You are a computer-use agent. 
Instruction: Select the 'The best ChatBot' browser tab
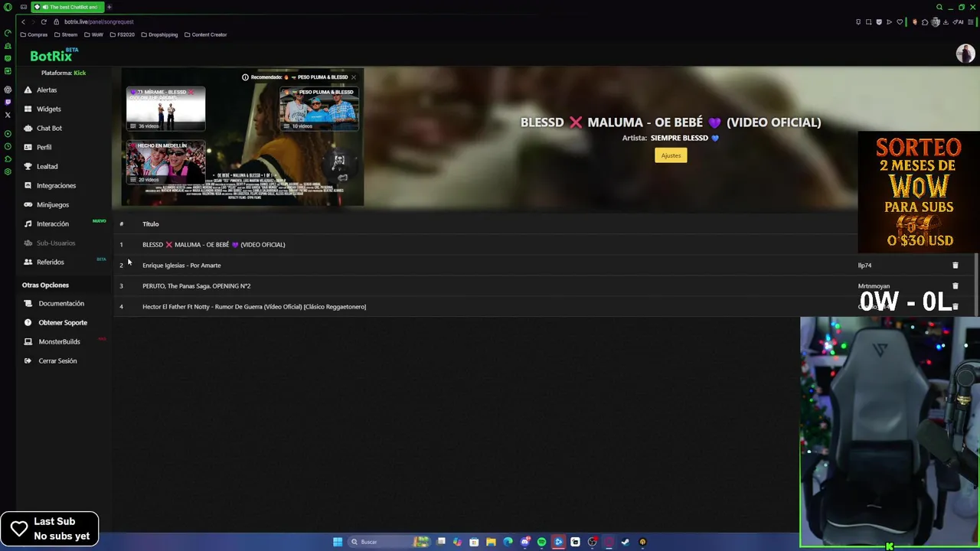(67, 7)
